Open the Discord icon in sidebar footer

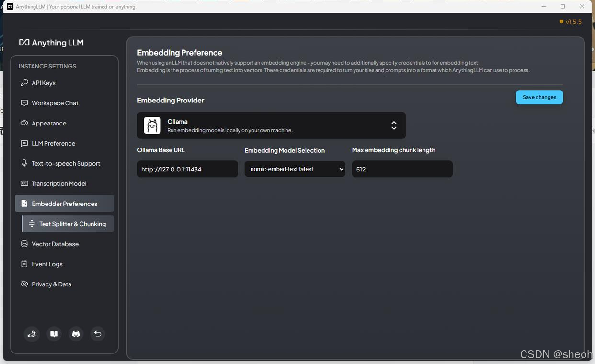pyautogui.click(x=76, y=334)
